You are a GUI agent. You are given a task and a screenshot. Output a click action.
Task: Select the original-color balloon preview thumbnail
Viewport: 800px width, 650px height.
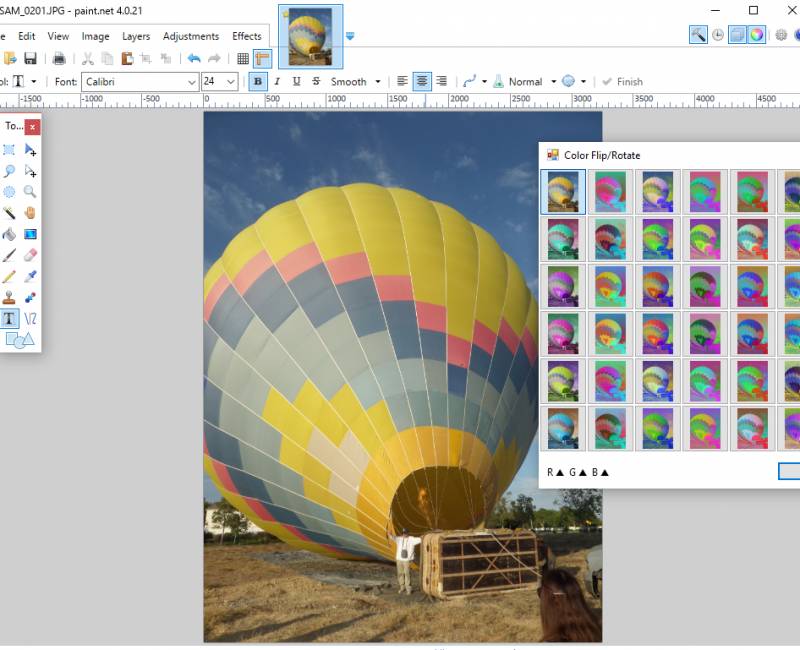pos(563,192)
